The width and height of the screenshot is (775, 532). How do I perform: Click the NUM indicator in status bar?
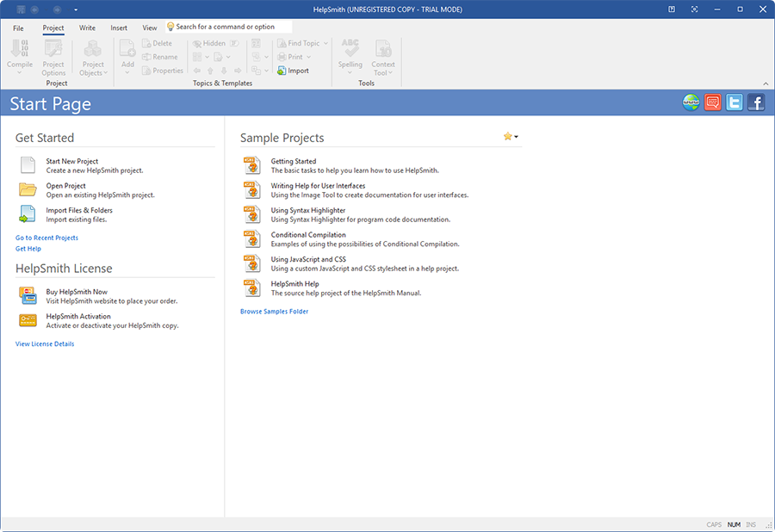[734, 524]
